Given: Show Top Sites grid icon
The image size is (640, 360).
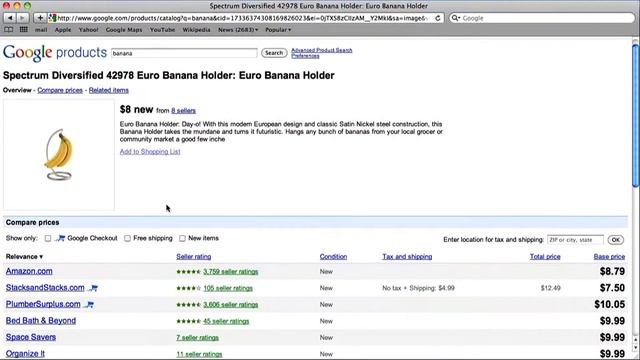Looking at the screenshot, I should [24, 30].
